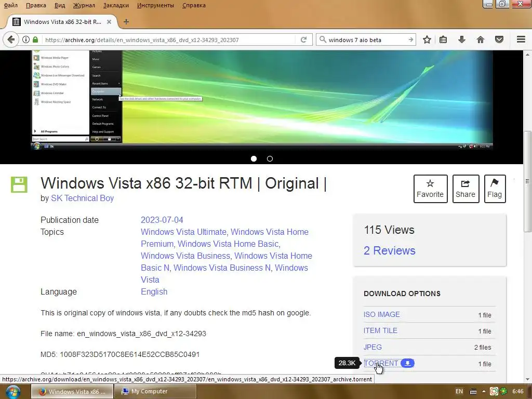Open the Windows Vista Ultimate topic link
This screenshot has height=399, width=532.
point(183,232)
